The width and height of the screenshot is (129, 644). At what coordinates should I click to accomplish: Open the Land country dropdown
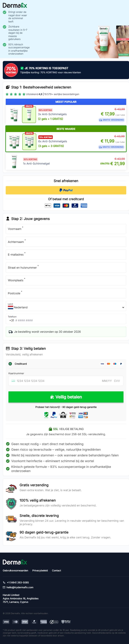click(66, 306)
